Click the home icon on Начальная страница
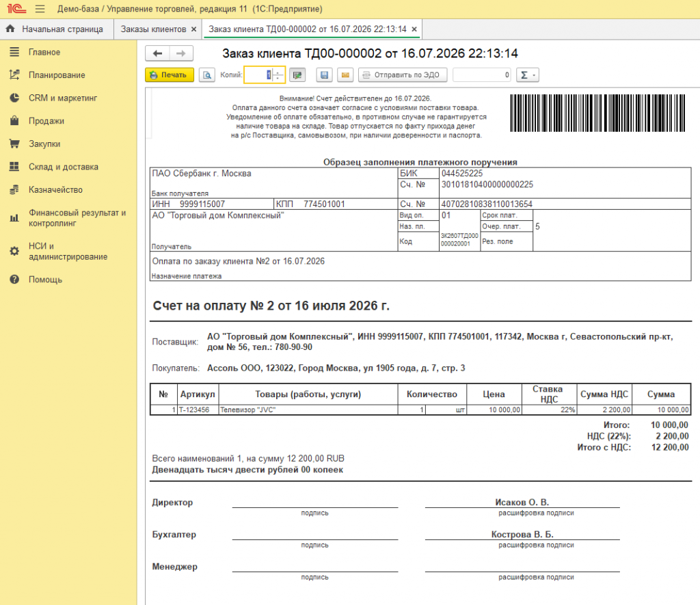The image size is (700, 605). (x=10, y=29)
